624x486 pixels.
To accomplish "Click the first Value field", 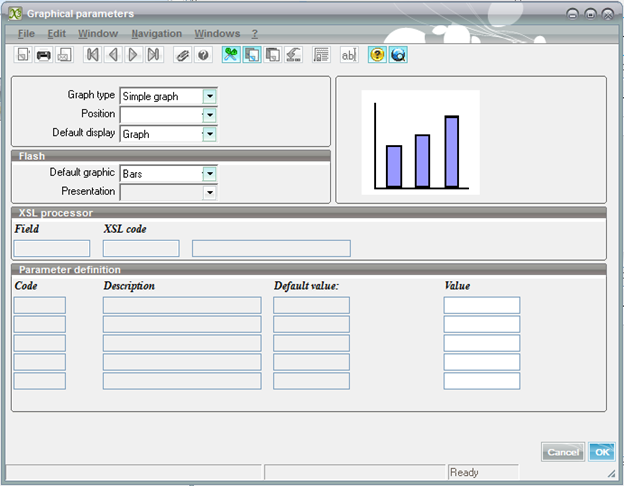I will point(482,305).
